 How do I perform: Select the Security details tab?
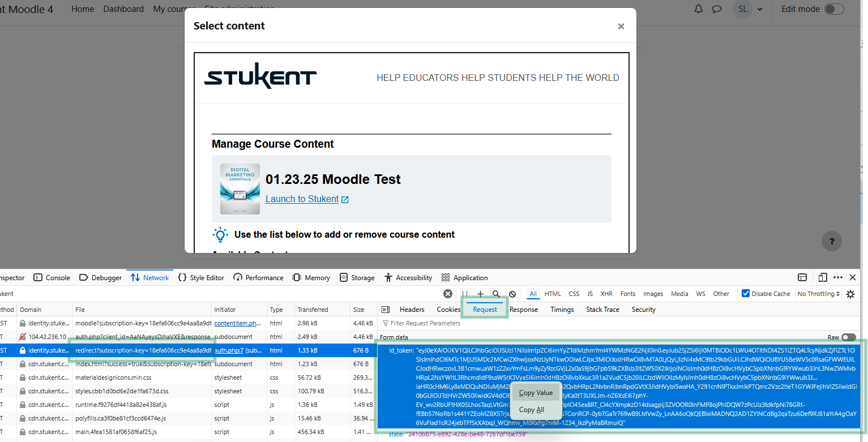click(x=643, y=310)
